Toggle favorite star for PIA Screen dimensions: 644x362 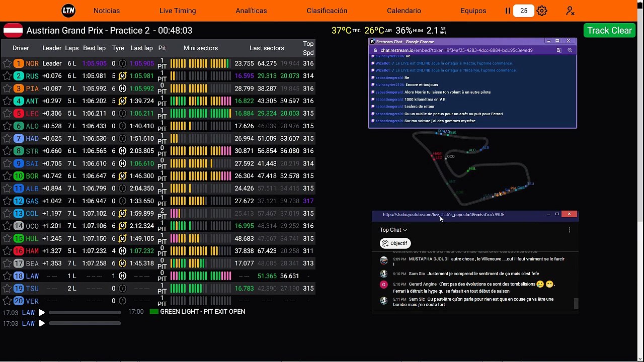pyautogui.click(x=7, y=88)
